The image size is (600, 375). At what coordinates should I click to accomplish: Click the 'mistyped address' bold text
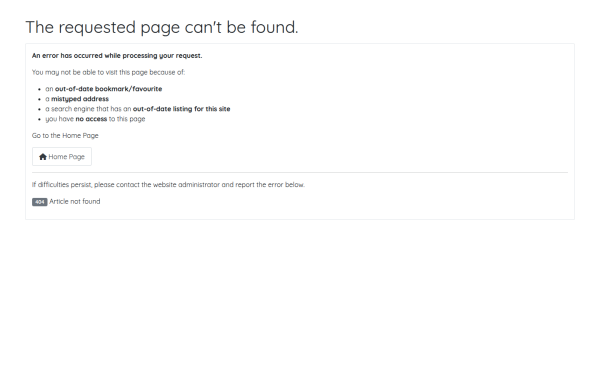pyautogui.click(x=80, y=99)
